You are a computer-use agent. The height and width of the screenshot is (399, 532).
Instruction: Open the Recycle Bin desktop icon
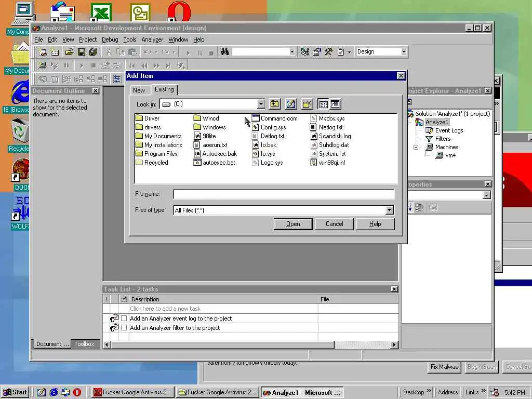(x=19, y=135)
